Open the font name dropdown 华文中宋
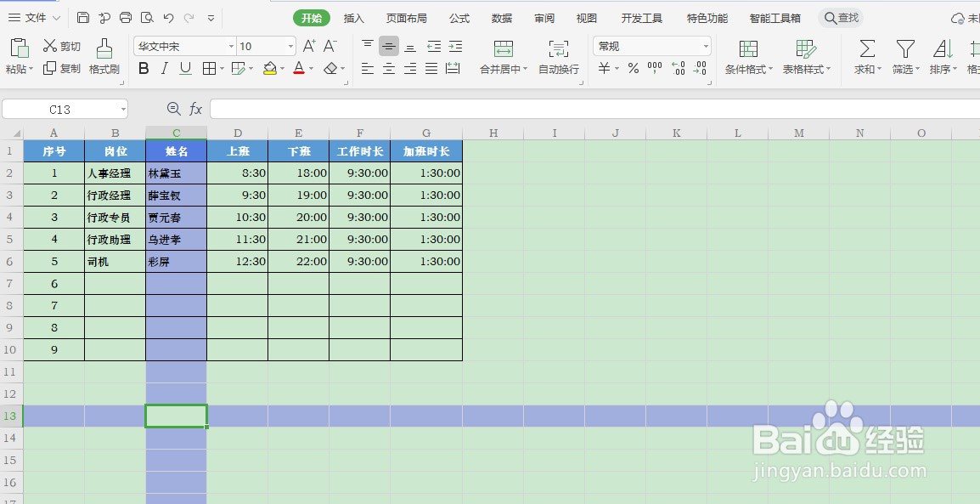This screenshot has width=980, height=504. [x=231, y=46]
